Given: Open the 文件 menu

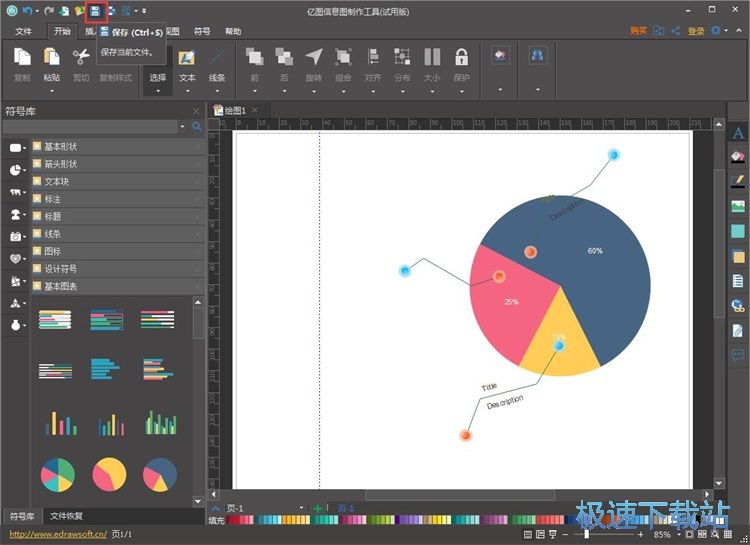Looking at the screenshot, I should pyautogui.click(x=24, y=31).
